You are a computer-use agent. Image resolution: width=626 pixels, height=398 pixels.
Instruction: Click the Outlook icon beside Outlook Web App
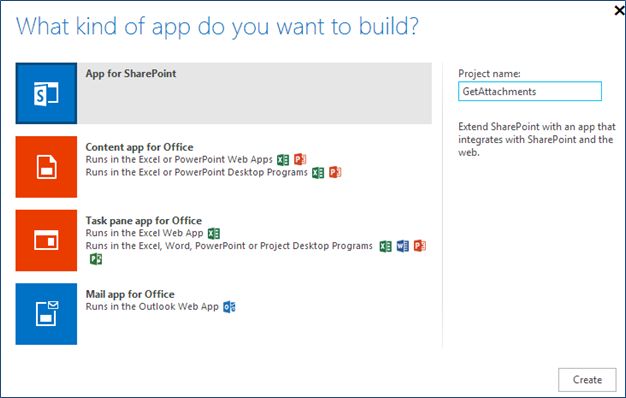coord(229,307)
